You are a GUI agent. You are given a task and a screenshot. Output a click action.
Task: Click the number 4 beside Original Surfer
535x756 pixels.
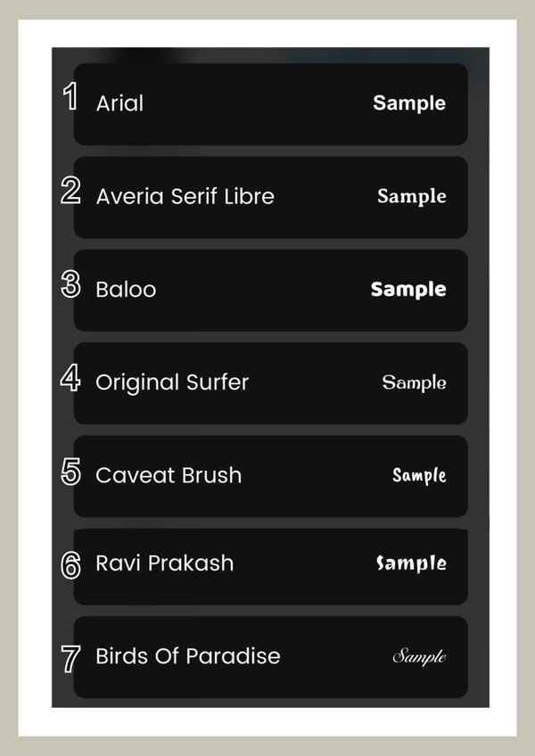(x=70, y=377)
